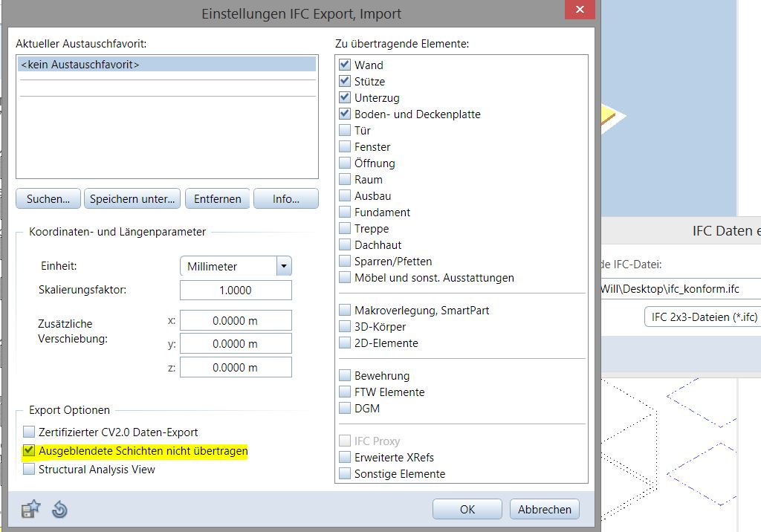This screenshot has width=761, height=532.
Task: Select the <kein Austauschfavorit> list entry
Action: [166, 65]
